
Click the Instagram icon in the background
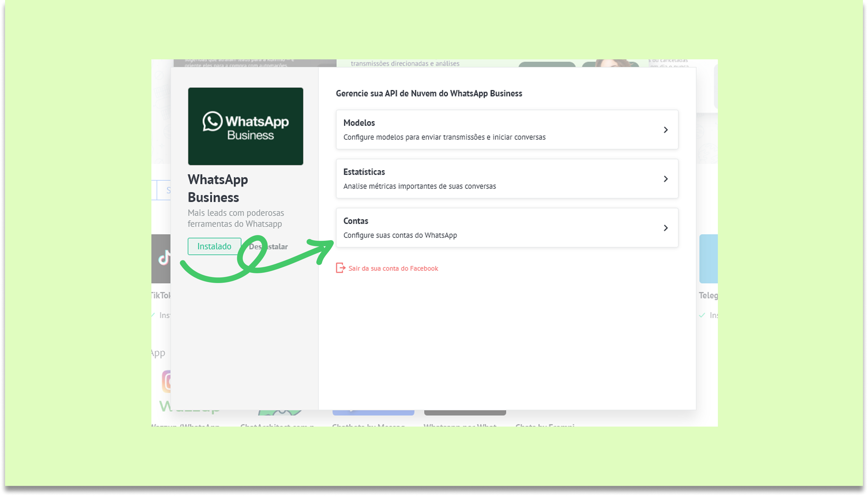[x=167, y=381]
